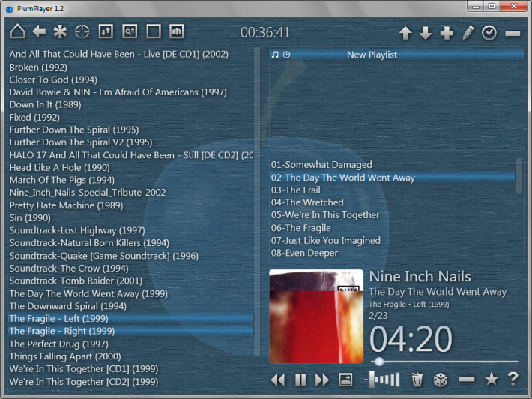This screenshot has width=532, height=399.
Task: Click the sort arrows square icon
Action: point(106,31)
